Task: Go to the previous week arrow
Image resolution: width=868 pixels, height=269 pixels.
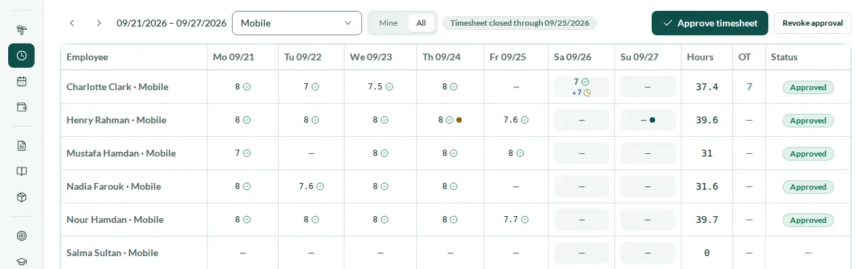Action: [x=72, y=23]
